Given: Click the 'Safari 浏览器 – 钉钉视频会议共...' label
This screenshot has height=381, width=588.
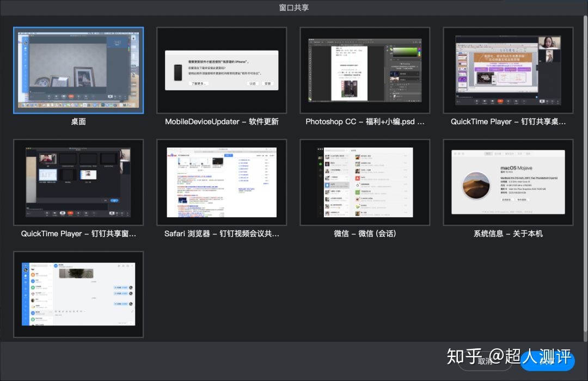Looking at the screenshot, I should (222, 233).
